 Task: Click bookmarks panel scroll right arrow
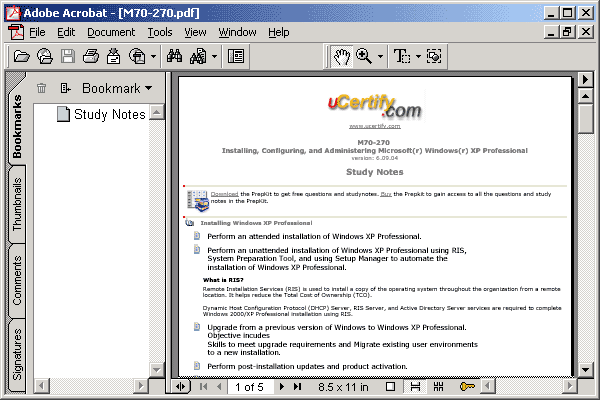tap(141, 386)
